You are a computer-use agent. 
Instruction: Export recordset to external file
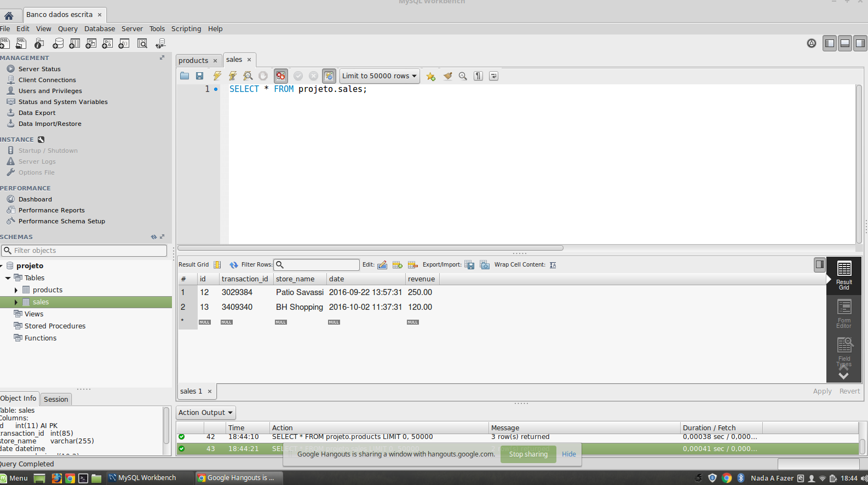click(469, 265)
